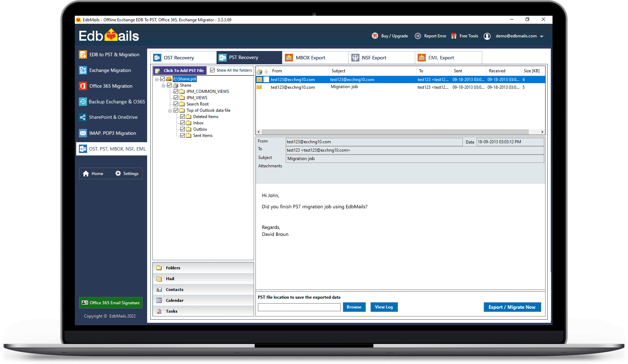Click the Settings gear icon
This screenshot has height=364, width=628.
coord(118,173)
